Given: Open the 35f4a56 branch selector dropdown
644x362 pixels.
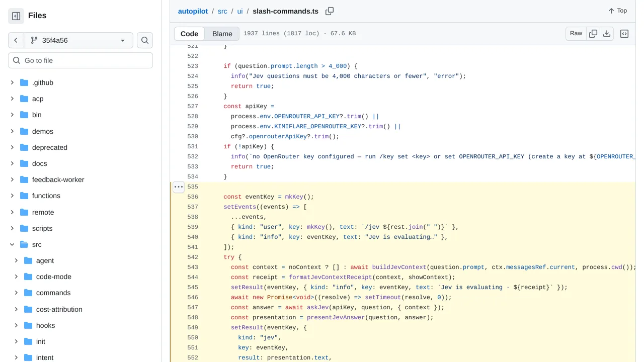Looking at the screenshot, I should (x=78, y=40).
